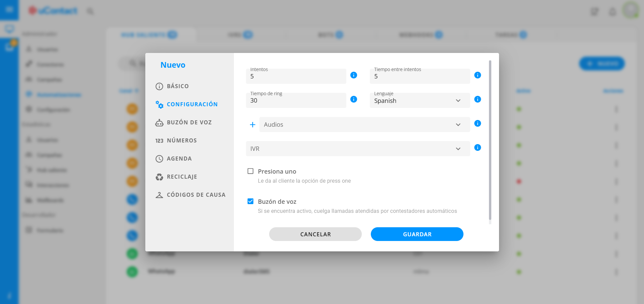The image size is (644, 304).
Task: Click info icon next to Intentos field
Action: pyautogui.click(x=354, y=75)
